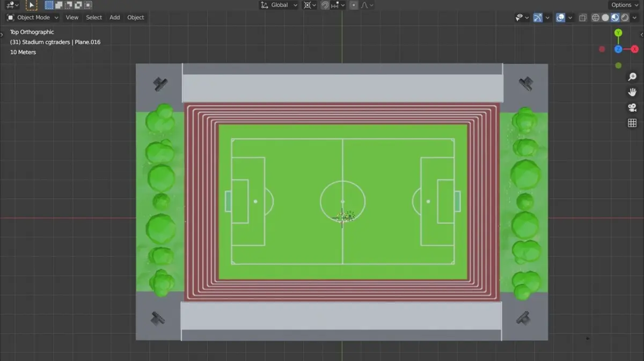
Task: Toggle X-Ray mode
Action: 583,17
